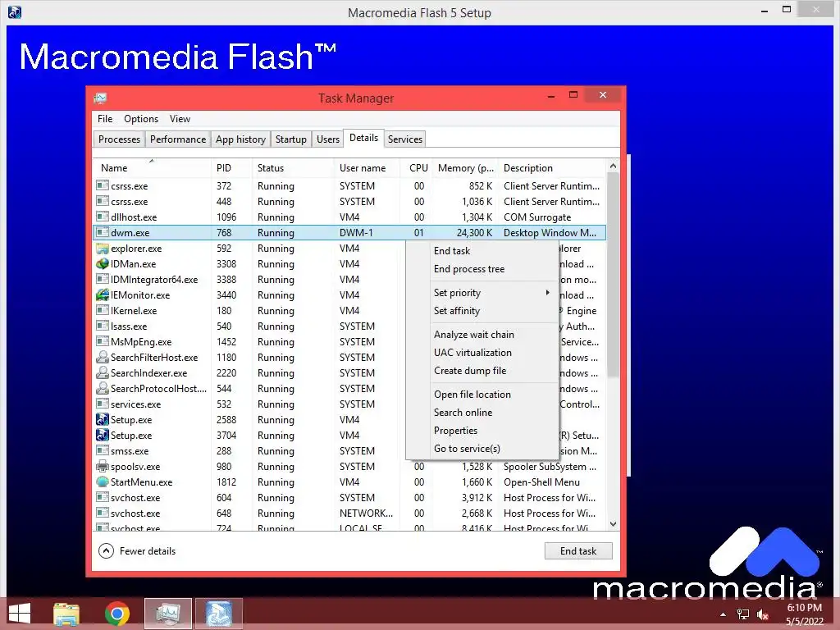The width and height of the screenshot is (840, 630).
Task: Click the dwm.exe process icon
Action: coord(103,232)
